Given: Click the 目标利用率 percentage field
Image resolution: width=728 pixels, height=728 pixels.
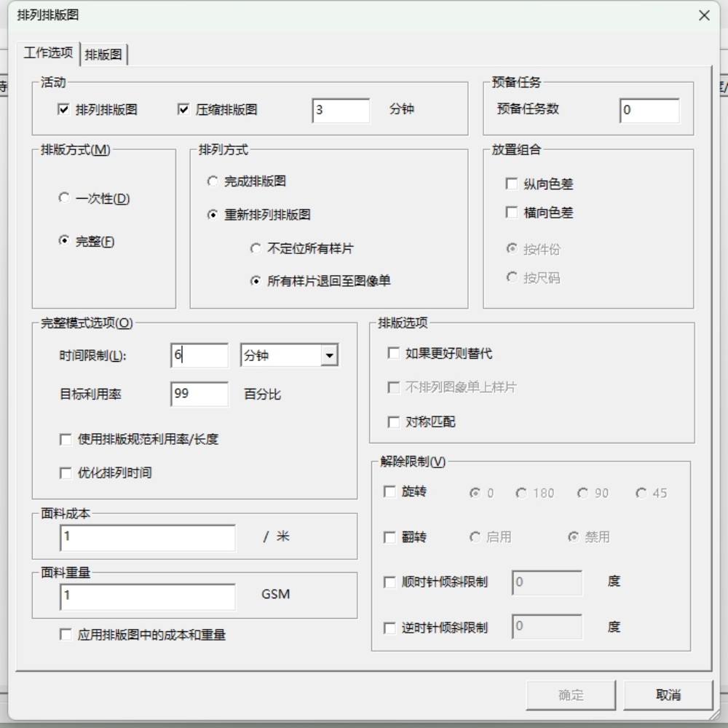Looking at the screenshot, I should pos(199,394).
